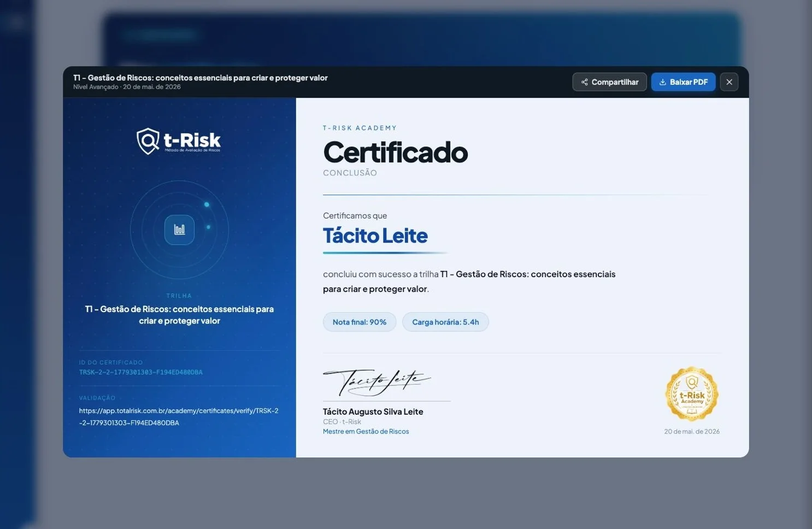The height and width of the screenshot is (529, 812).
Task: Click Mestre em Gestão de Riscos text
Action: point(366,431)
